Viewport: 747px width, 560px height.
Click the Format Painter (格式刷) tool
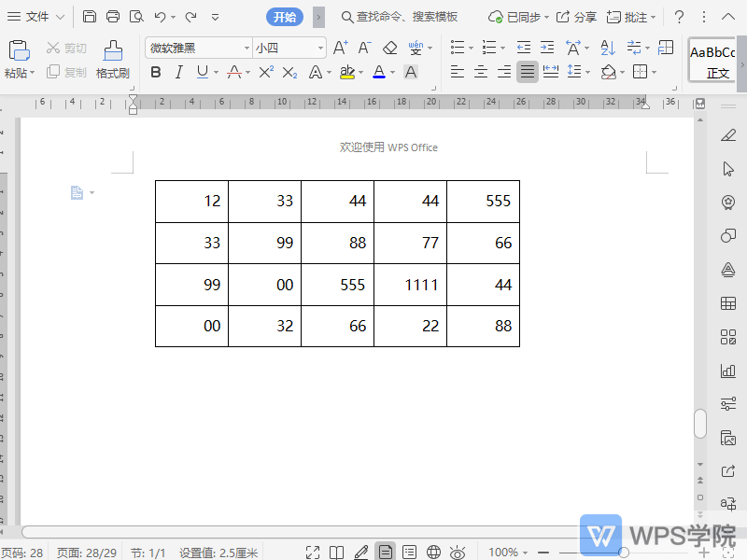112,59
